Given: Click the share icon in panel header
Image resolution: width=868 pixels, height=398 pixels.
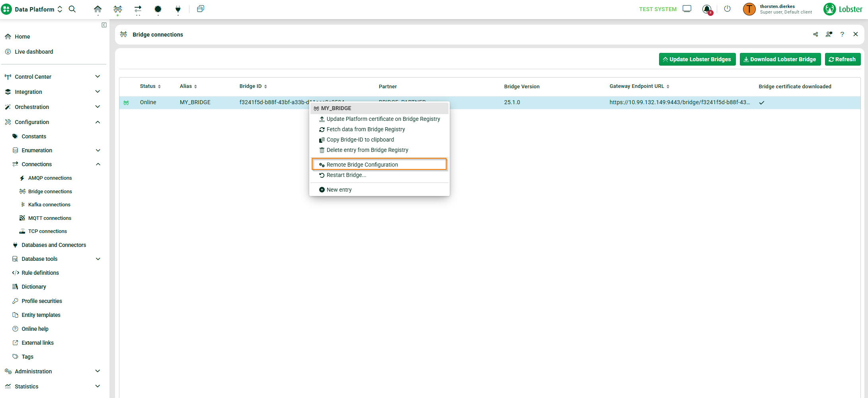Looking at the screenshot, I should [815, 35].
